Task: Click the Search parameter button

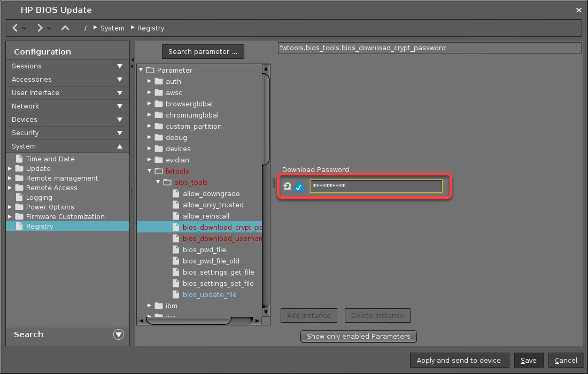Action: [x=203, y=52]
